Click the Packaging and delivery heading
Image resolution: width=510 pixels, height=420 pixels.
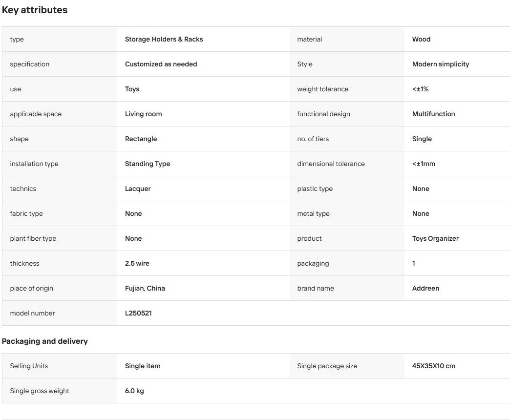pyautogui.click(x=45, y=341)
